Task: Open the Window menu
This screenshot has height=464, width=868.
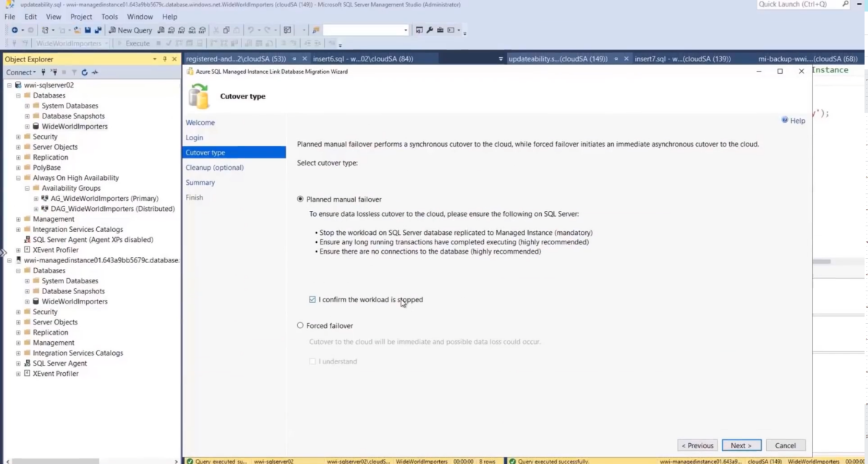Action: click(140, 17)
